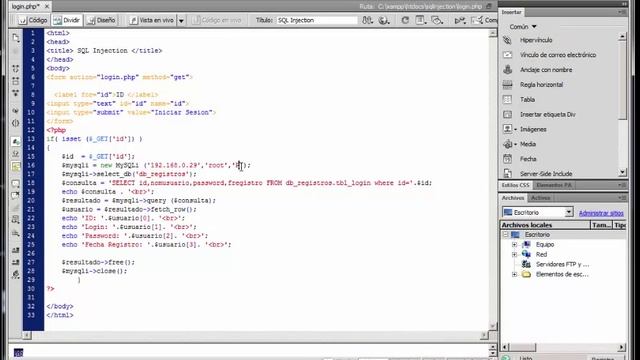This screenshot has height=360, width=640.
Task: Click the Título input field
Action: point(317,20)
